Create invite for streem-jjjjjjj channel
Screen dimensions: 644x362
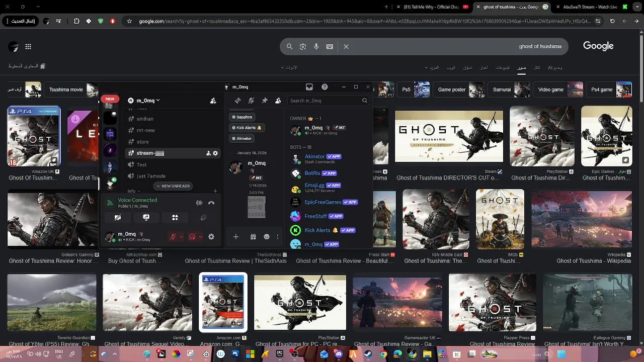208,153
